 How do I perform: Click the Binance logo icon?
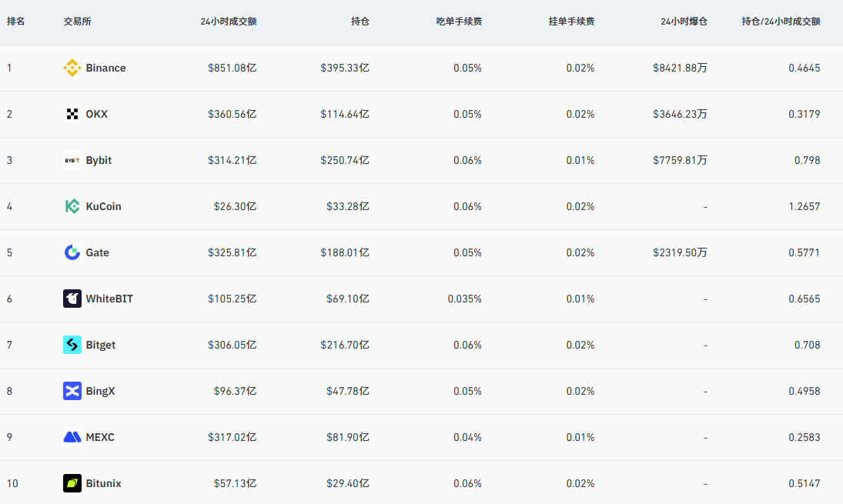point(72,68)
